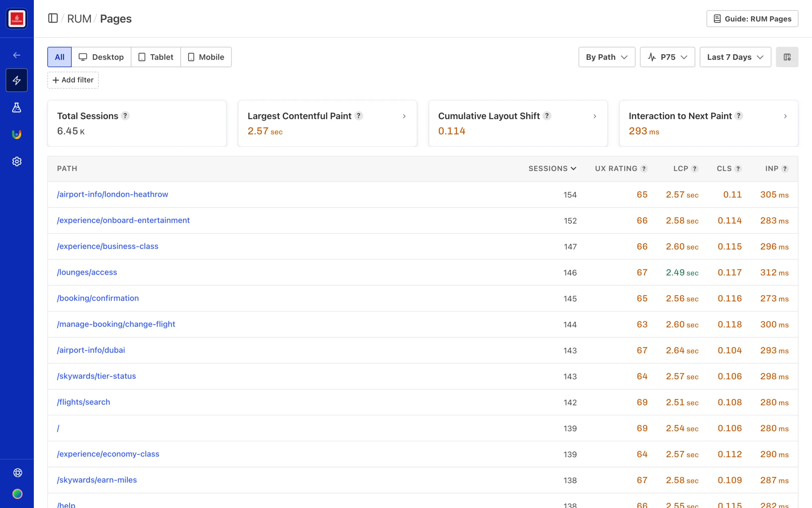Show help for Cumulative Layout Shift

[x=547, y=116]
